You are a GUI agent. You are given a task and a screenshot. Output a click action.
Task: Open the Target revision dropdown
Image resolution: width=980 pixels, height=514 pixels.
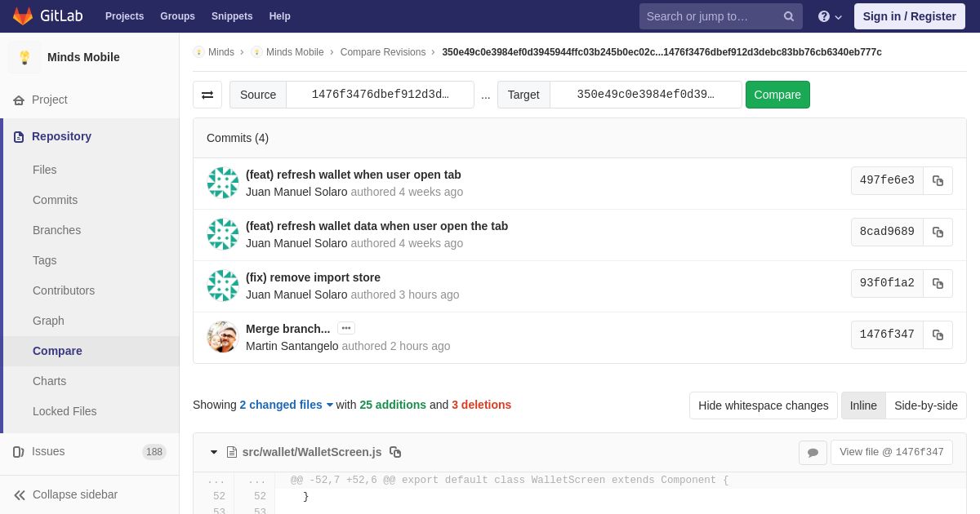point(645,95)
